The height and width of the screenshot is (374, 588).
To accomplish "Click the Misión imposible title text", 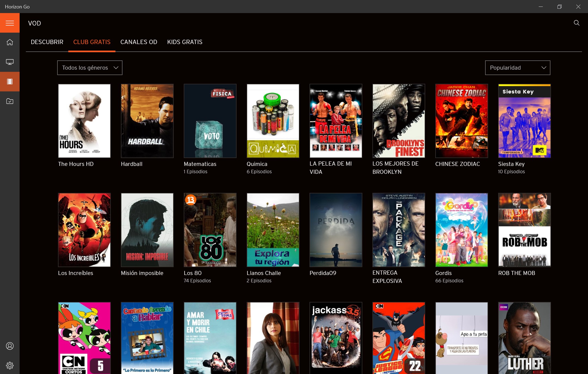I will point(142,273).
